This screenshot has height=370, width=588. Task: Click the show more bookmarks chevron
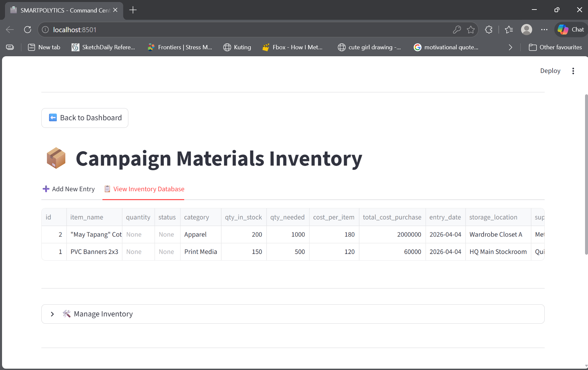click(511, 47)
